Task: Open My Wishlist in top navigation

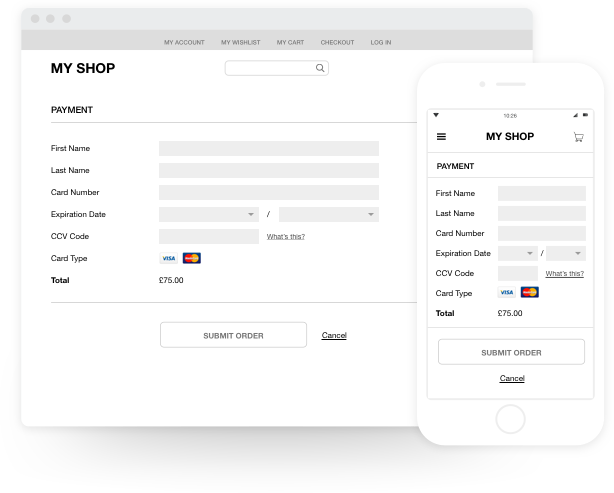Action: point(240,42)
